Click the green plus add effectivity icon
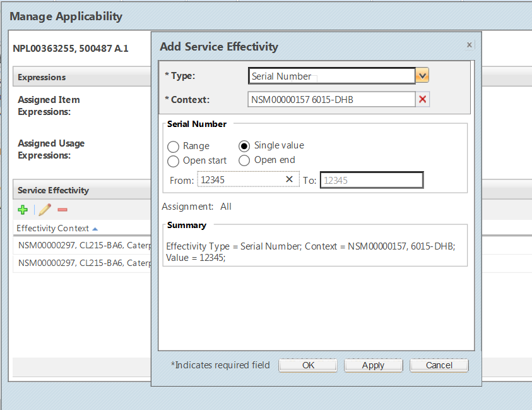The image size is (532, 410). coord(23,210)
